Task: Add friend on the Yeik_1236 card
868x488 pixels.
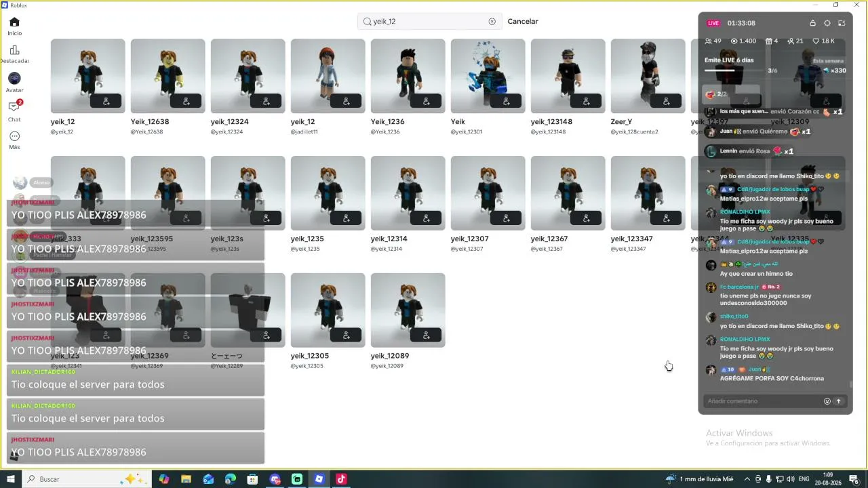Action: [x=426, y=102]
